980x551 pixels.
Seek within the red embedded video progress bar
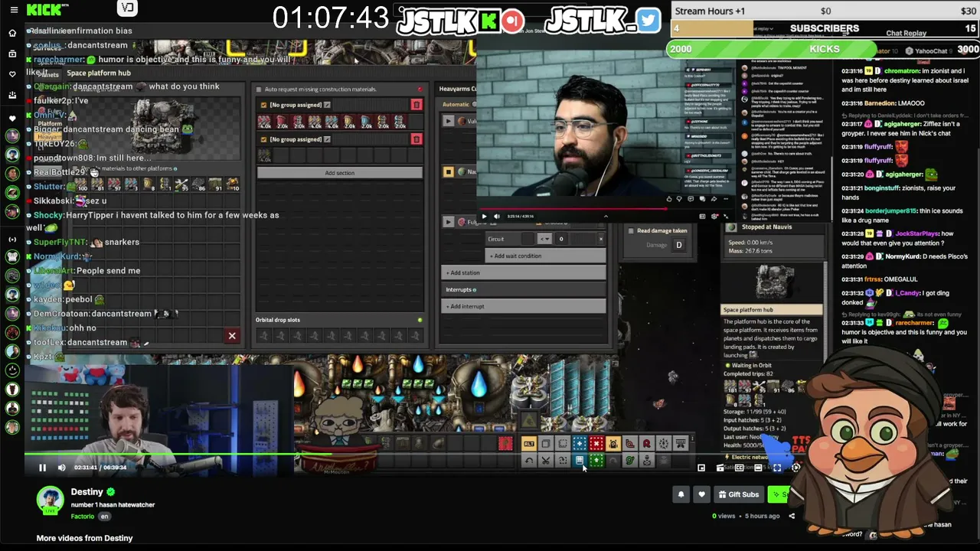coord(573,207)
